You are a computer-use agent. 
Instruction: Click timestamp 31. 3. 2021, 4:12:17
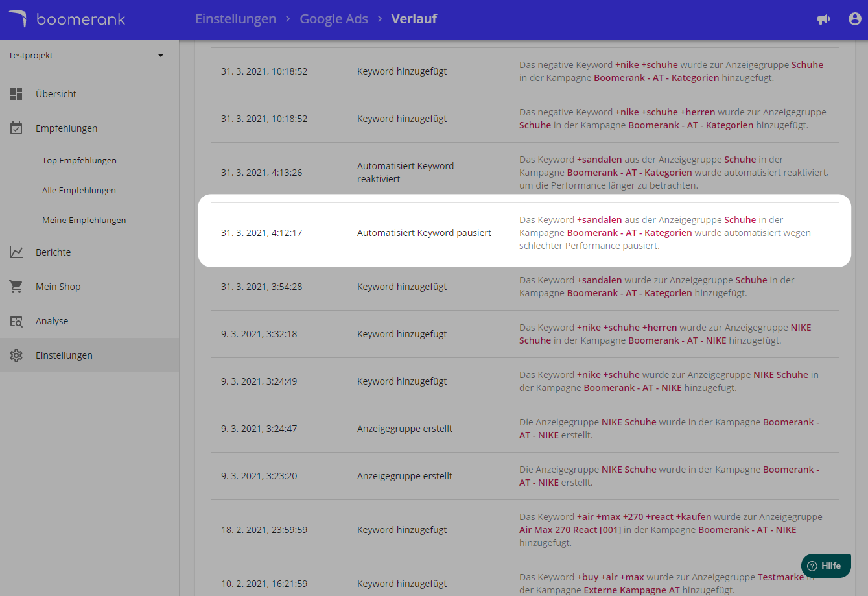point(261,233)
